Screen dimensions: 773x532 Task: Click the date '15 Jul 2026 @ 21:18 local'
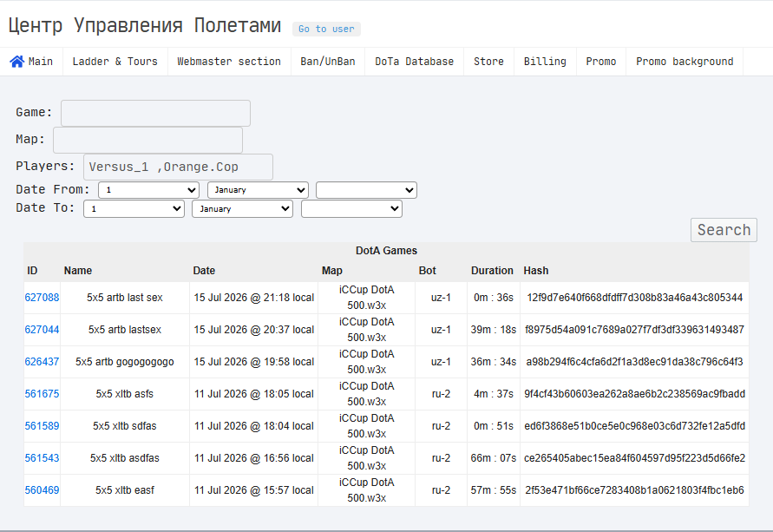254,298
